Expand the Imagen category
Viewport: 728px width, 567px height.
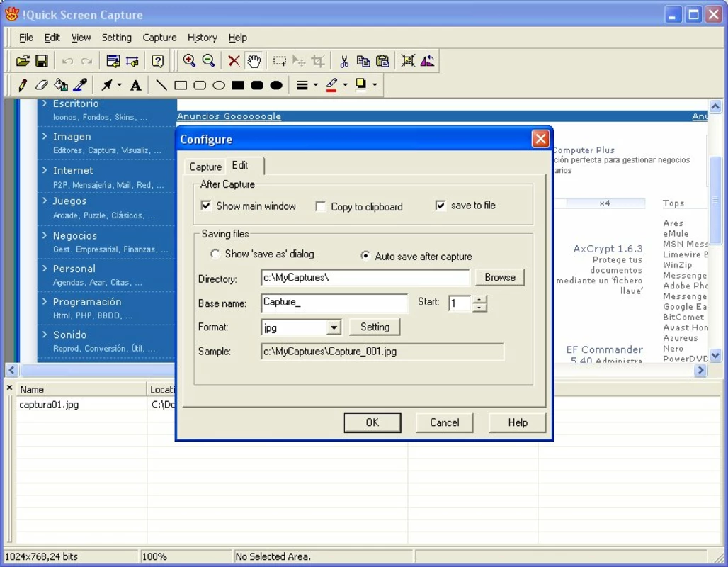(45, 136)
